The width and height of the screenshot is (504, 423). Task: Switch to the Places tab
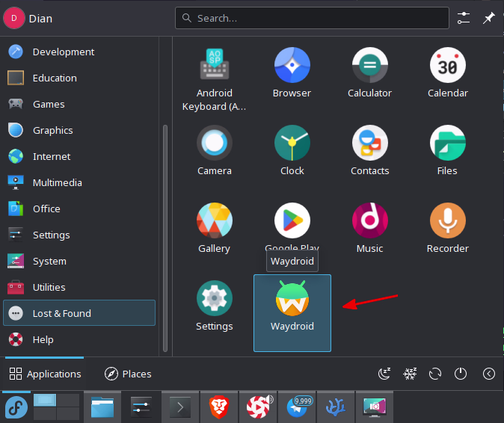128,374
